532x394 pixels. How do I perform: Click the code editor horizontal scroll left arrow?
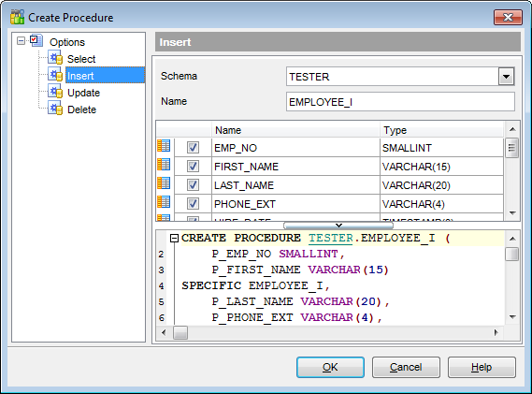tap(164, 332)
